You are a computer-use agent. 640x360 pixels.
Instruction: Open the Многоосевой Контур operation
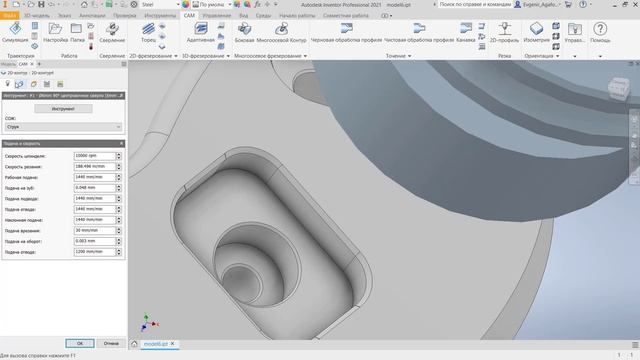click(281, 33)
